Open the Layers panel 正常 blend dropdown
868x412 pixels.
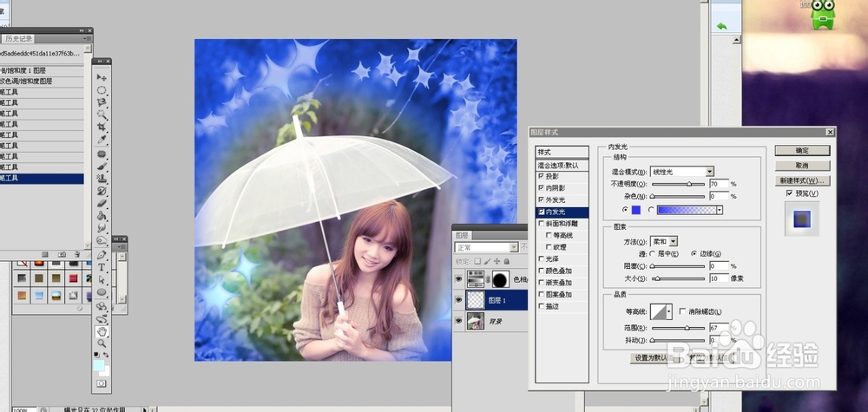coord(487,247)
